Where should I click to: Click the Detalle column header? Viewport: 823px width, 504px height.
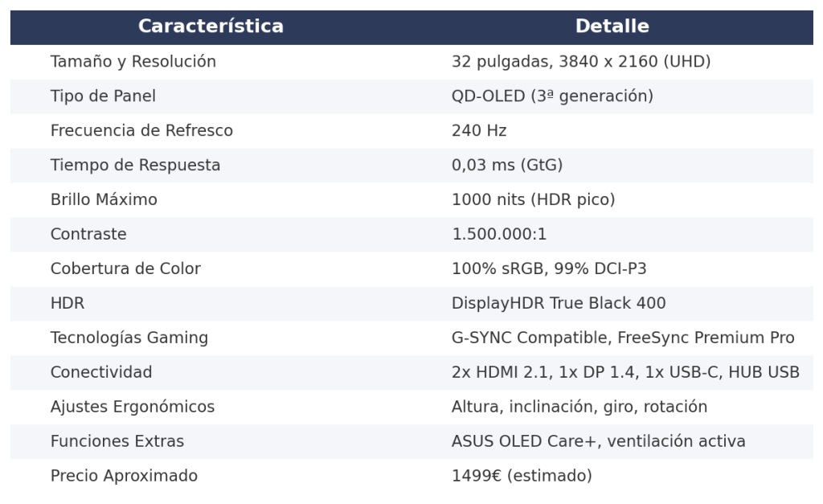(x=612, y=27)
